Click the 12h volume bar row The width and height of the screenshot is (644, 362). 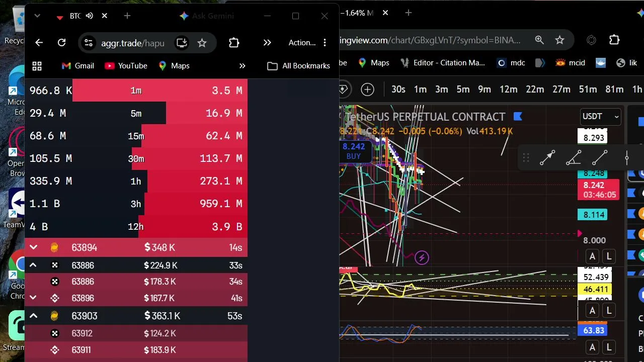click(136, 227)
